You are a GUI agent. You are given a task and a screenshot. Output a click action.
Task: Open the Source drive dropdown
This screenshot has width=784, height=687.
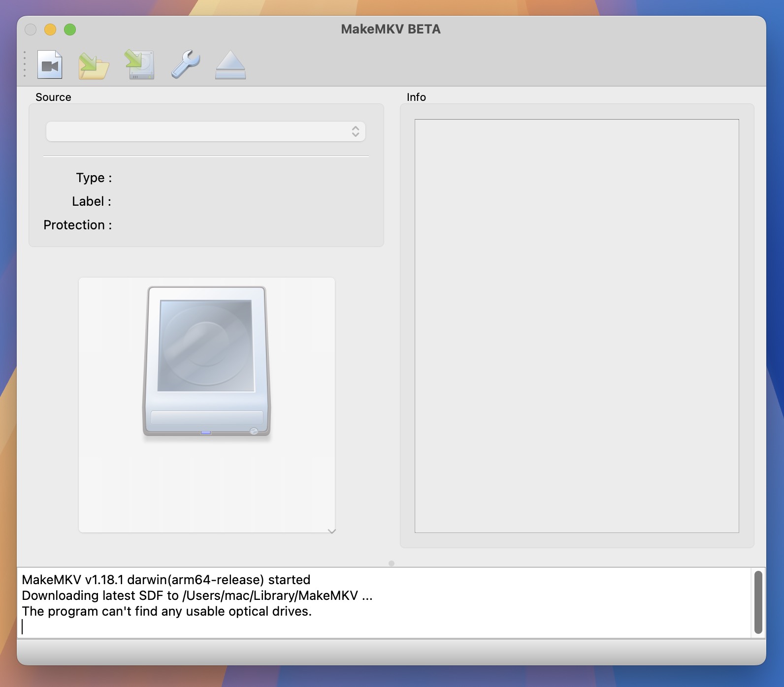(x=206, y=131)
